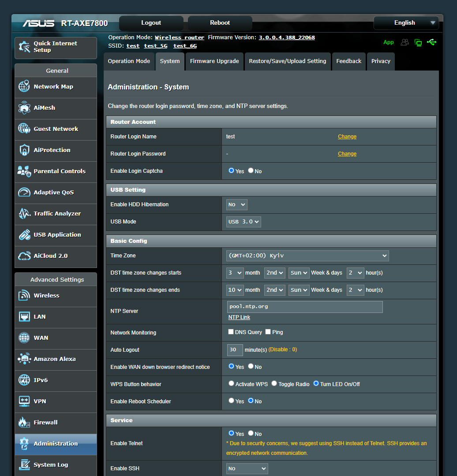Select Yes for Enable Login Captcha
The width and height of the screenshot is (457, 476).
tap(231, 171)
